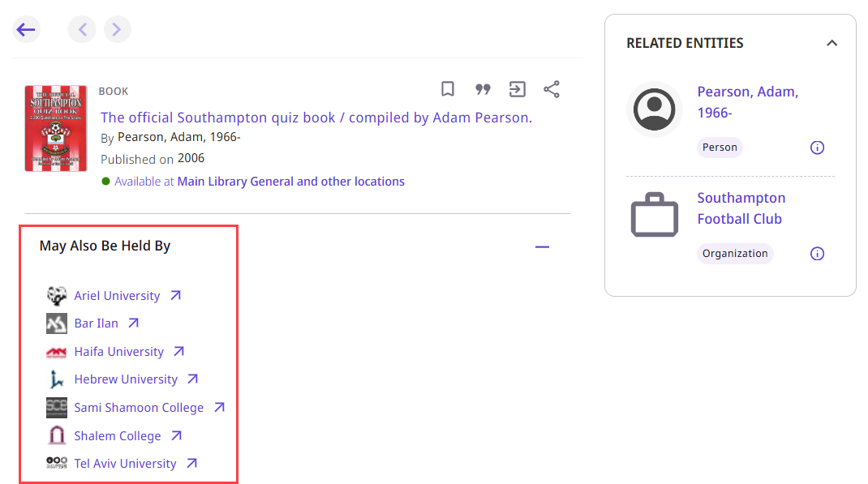This screenshot has height=484, width=868.
Task: Open Main Library General availability link
Action: click(x=290, y=182)
